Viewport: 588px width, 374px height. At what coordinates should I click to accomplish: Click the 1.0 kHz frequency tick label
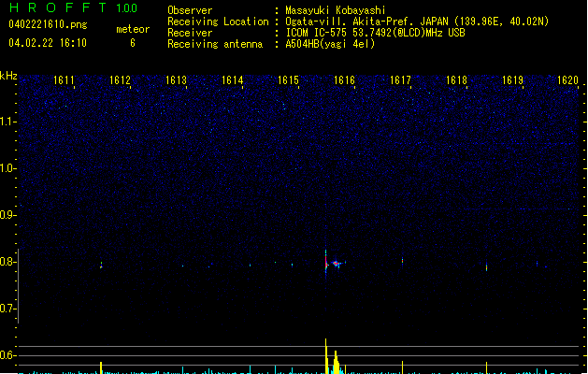(x=7, y=168)
